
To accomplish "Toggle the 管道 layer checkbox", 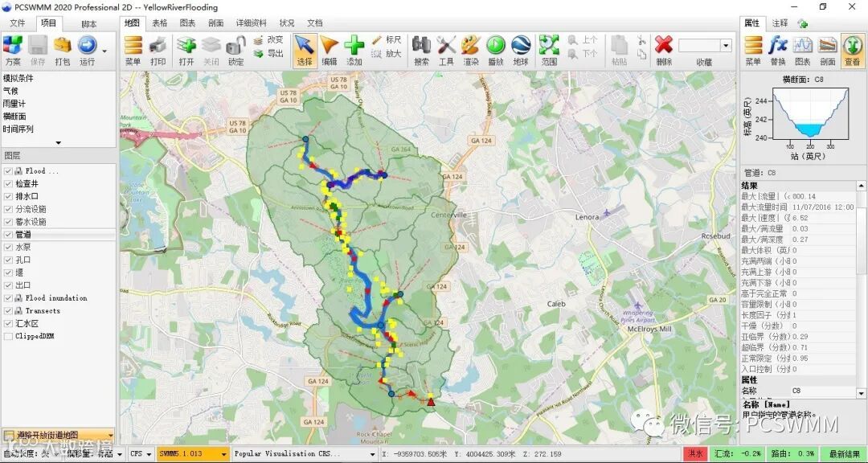I will pos(8,235).
